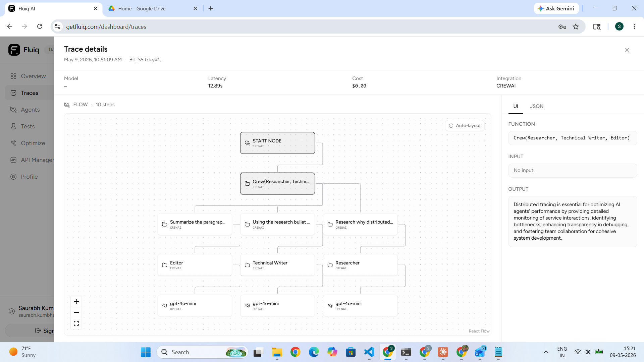Viewport: 644px width, 362px height.
Task: Open a new browser tab
Action: [x=211, y=8]
